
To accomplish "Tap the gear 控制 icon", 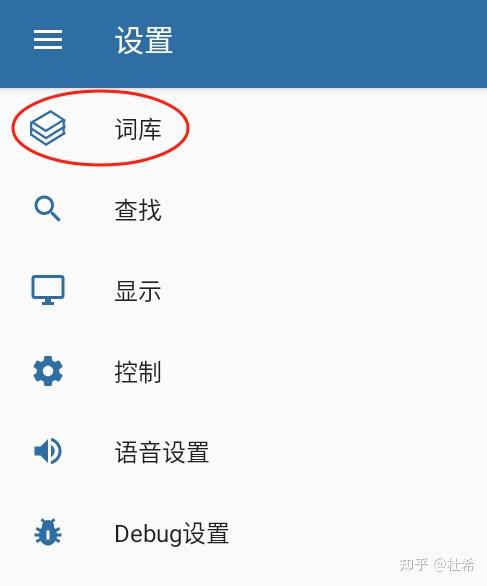I will pos(48,371).
